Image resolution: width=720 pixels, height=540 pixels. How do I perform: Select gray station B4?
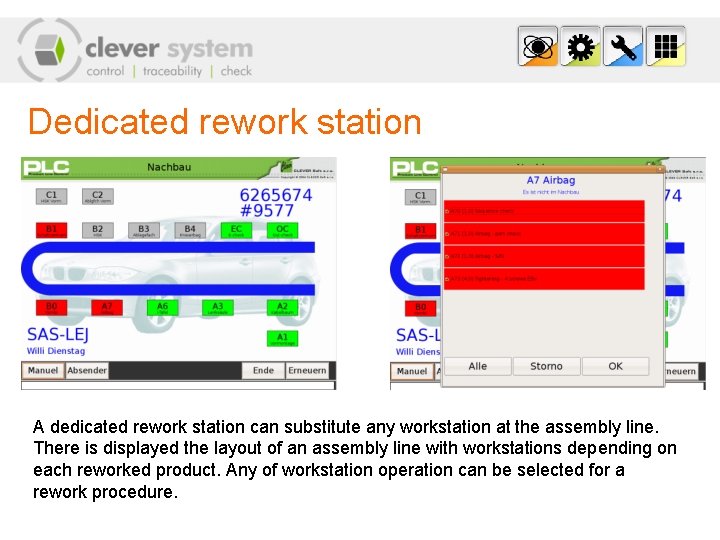190,230
